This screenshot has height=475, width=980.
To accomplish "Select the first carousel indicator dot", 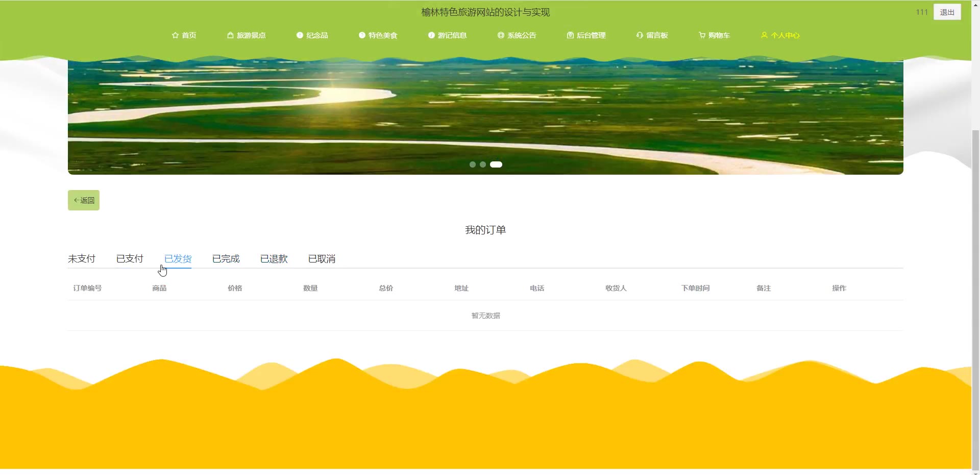I will 473,164.
